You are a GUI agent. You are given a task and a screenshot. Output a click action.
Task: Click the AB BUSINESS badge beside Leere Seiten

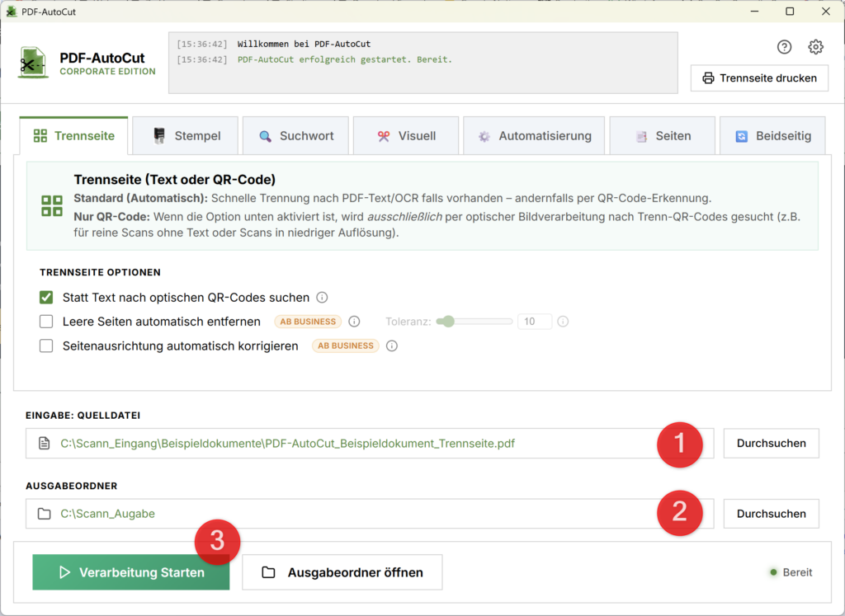(308, 322)
